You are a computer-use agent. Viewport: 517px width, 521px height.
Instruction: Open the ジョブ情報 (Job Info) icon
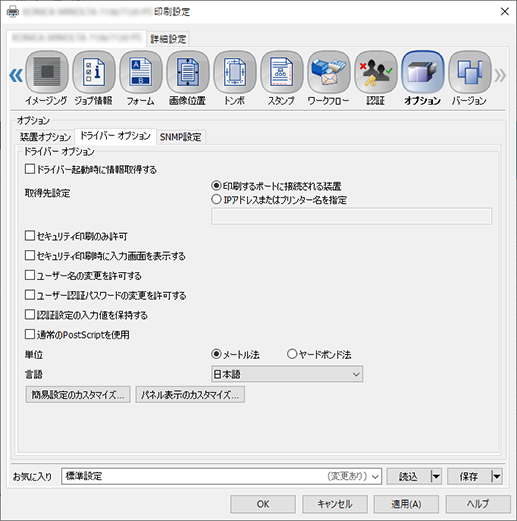(94, 72)
